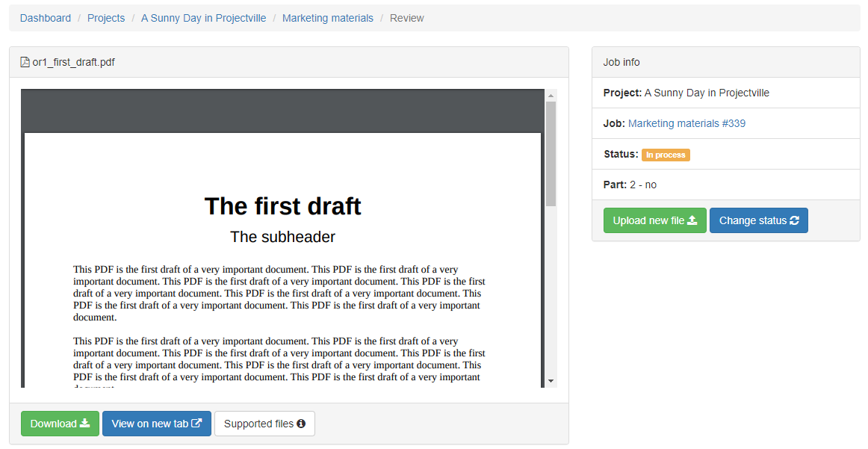Click the heading 'The first draft'
The width and height of the screenshot is (868, 449).
point(283,206)
